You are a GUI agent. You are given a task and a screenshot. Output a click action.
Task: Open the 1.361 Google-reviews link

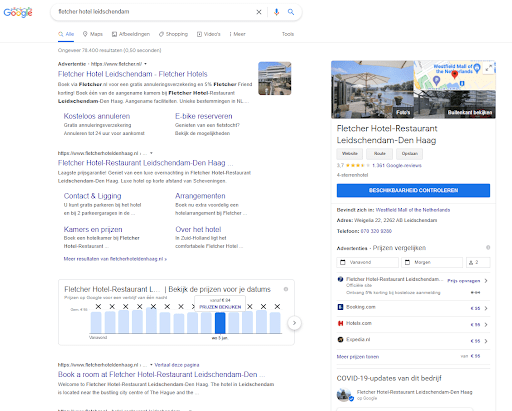[397, 165]
